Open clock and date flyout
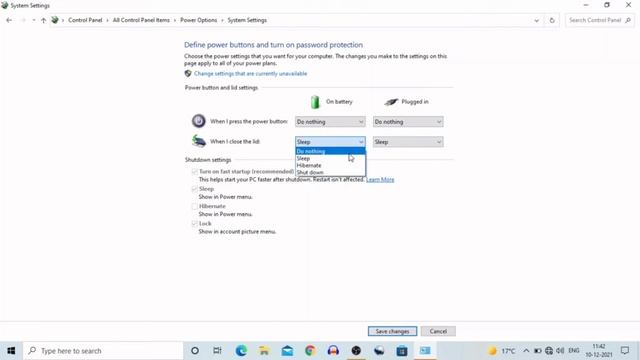640x360 pixels. [599, 351]
